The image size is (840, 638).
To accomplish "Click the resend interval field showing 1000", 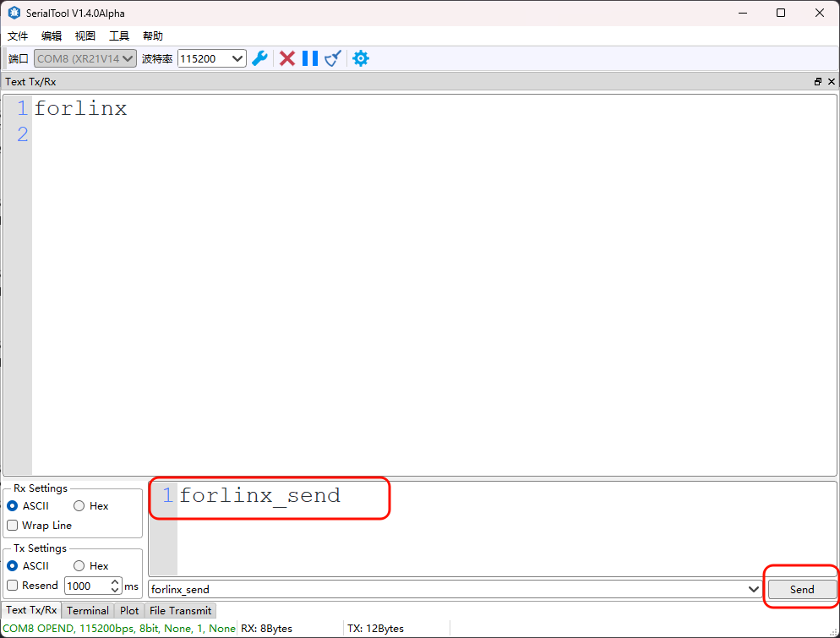I will (87, 586).
